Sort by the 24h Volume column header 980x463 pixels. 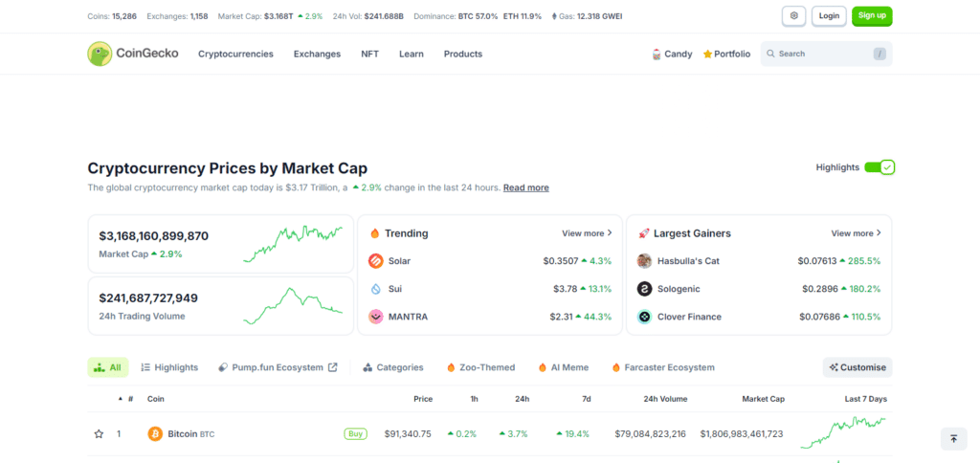pos(665,399)
